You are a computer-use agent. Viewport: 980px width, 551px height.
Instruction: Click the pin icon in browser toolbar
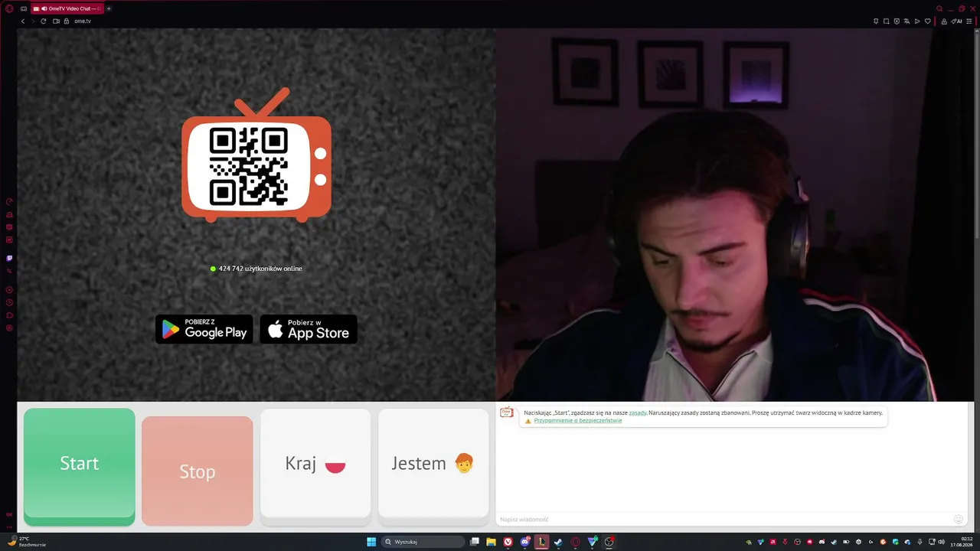(x=876, y=21)
